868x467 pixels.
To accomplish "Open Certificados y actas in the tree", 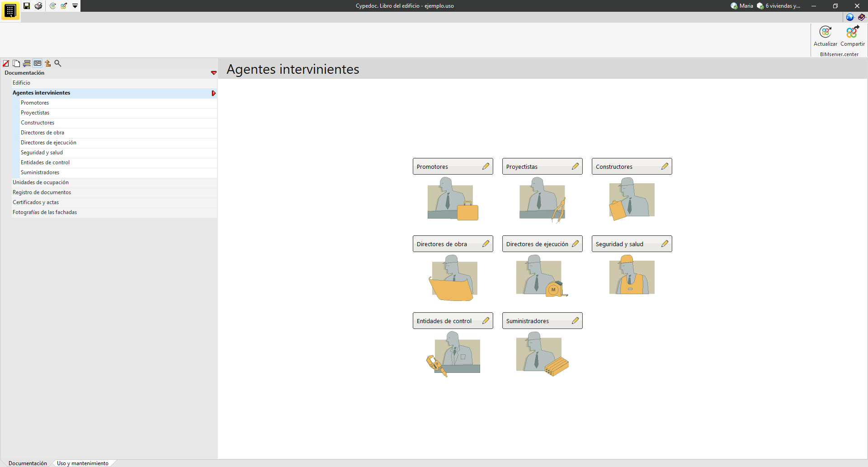I will point(114,202).
